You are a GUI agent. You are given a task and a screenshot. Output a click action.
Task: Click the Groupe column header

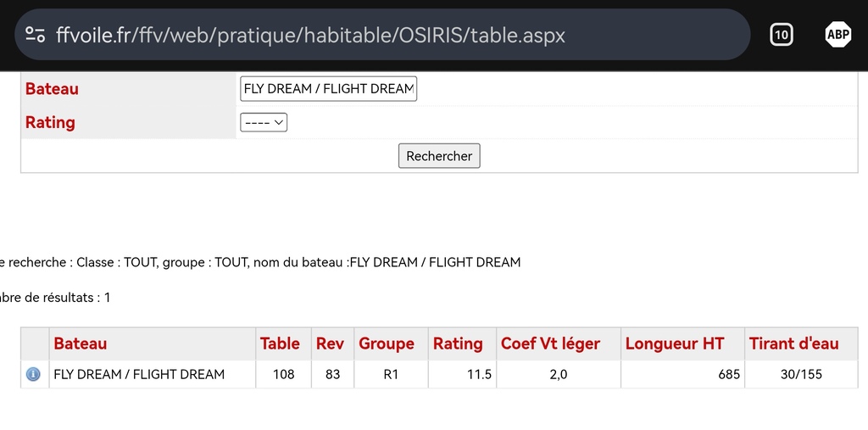[387, 343]
